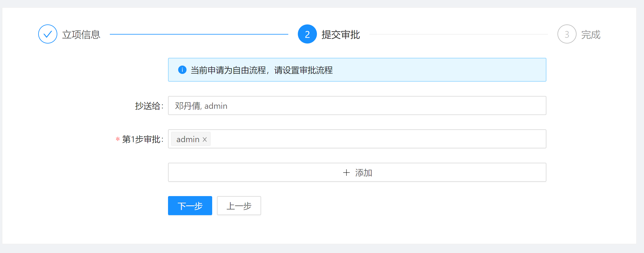Screen dimensions: 644x253
Task: Remove the admin tag with its x
Action: 205,139
